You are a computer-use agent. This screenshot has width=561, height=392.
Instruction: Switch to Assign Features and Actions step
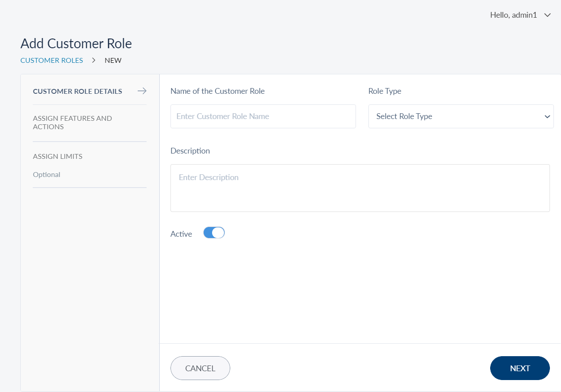click(72, 123)
